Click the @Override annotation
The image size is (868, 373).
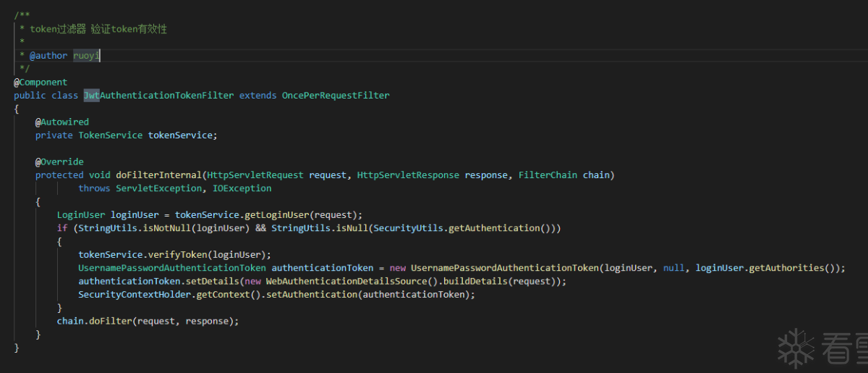click(x=59, y=162)
